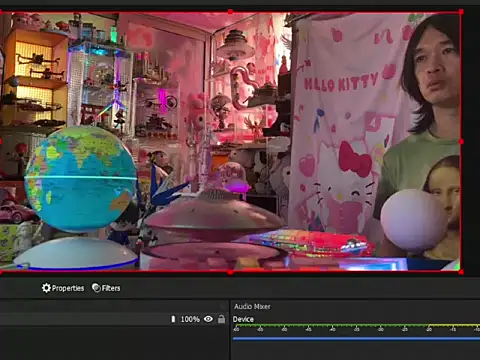The image size is (480, 360).
Task: Click empty black canvas right of the preview
Action: (471, 142)
